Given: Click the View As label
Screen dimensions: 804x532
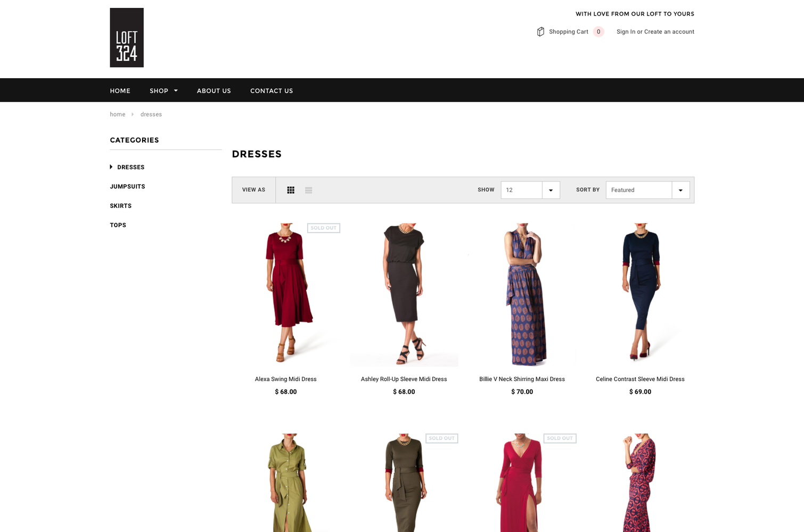Looking at the screenshot, I should (253, 190).
